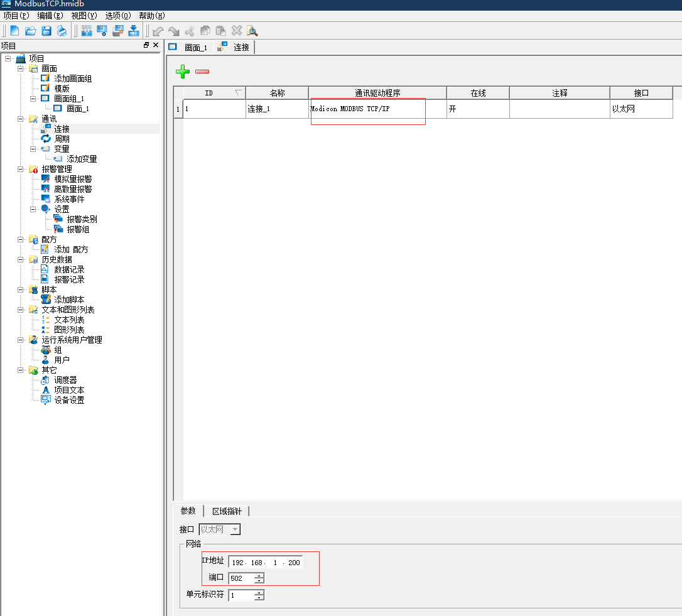Click the copy icon in the toolbar

[x=205, y=31]
